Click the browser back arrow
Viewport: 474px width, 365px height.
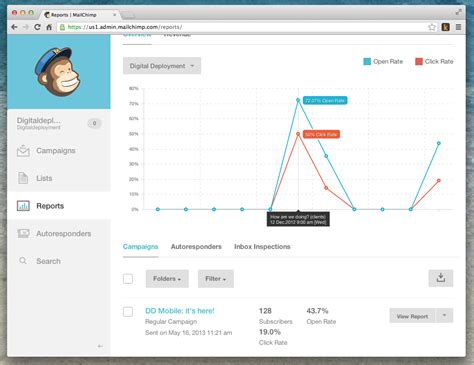14,27
